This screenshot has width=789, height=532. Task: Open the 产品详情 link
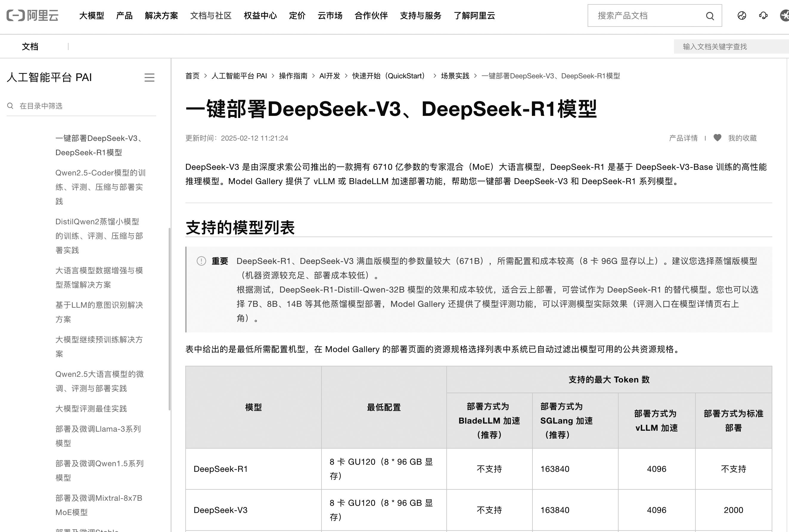683,138
